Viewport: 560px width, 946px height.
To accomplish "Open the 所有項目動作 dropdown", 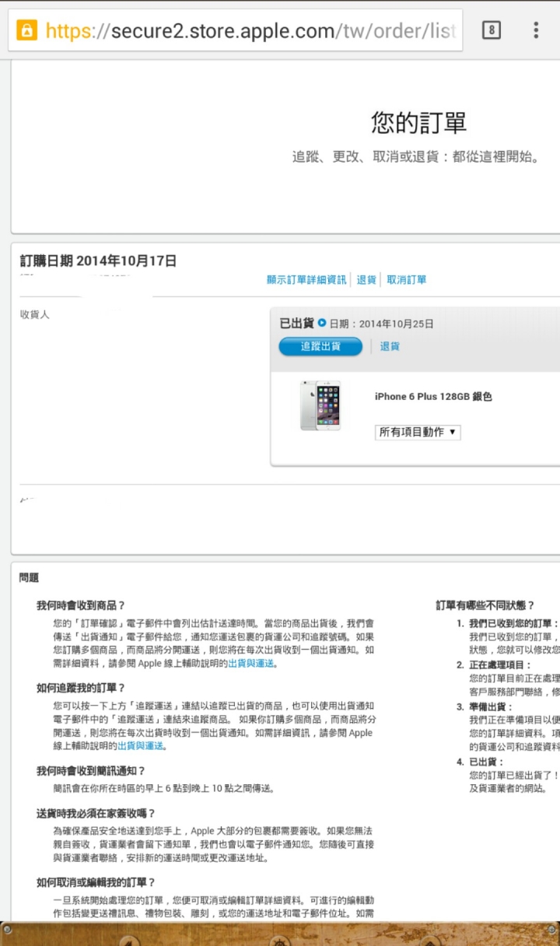I will pos(418,432).
